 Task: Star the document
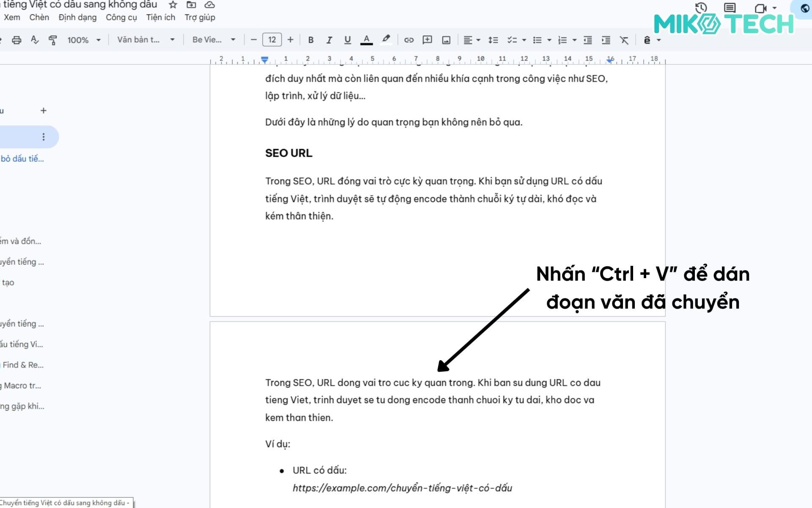173,5
